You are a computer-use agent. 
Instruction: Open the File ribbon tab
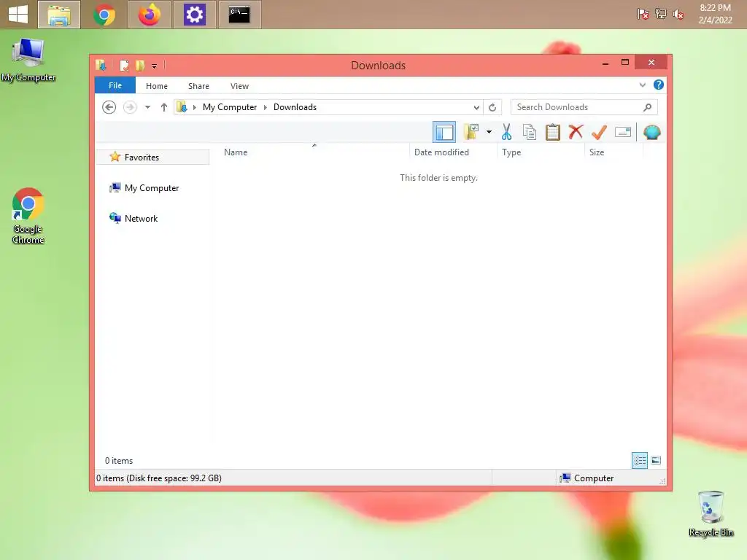[115, 85]
